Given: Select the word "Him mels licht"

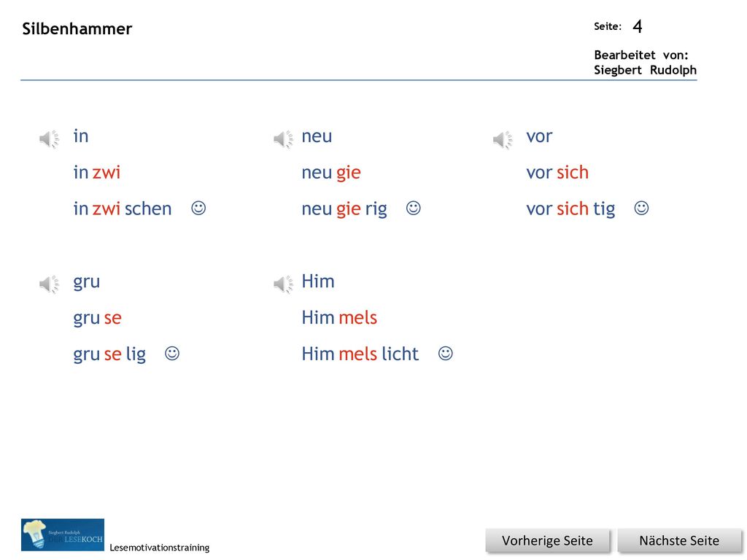Looking at the screenshot, I should click(x=360, y=354).
